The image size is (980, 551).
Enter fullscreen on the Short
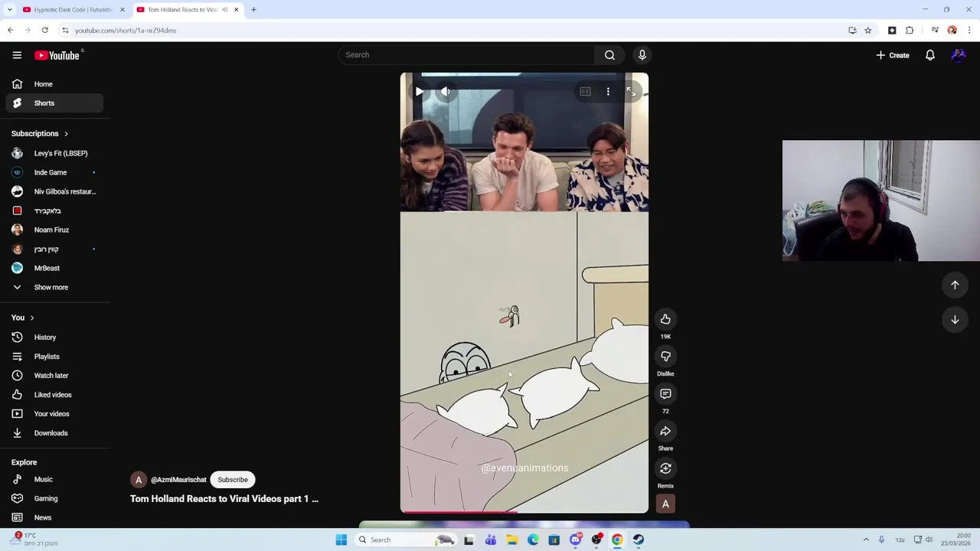pos(631,92)
